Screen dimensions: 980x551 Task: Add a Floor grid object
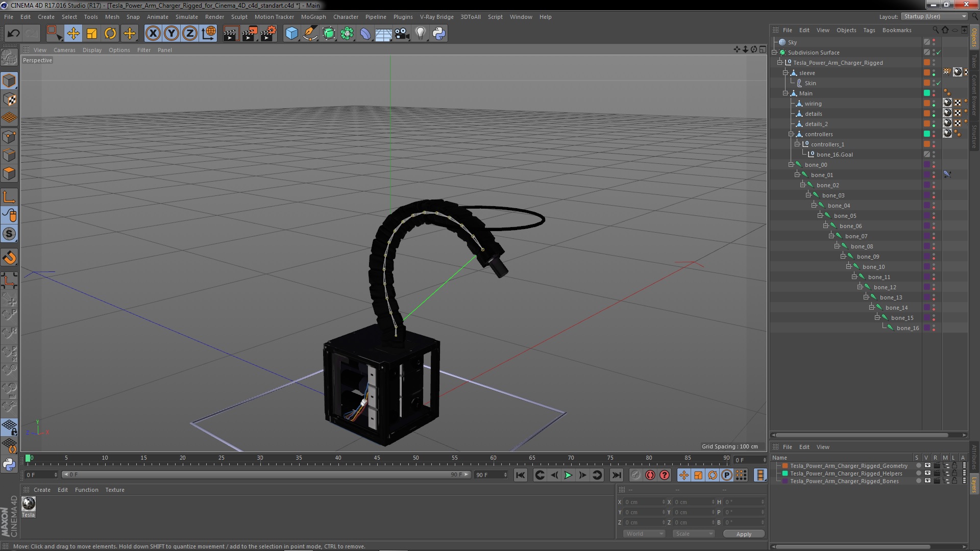pyautogui.click(x=383, y=34)
